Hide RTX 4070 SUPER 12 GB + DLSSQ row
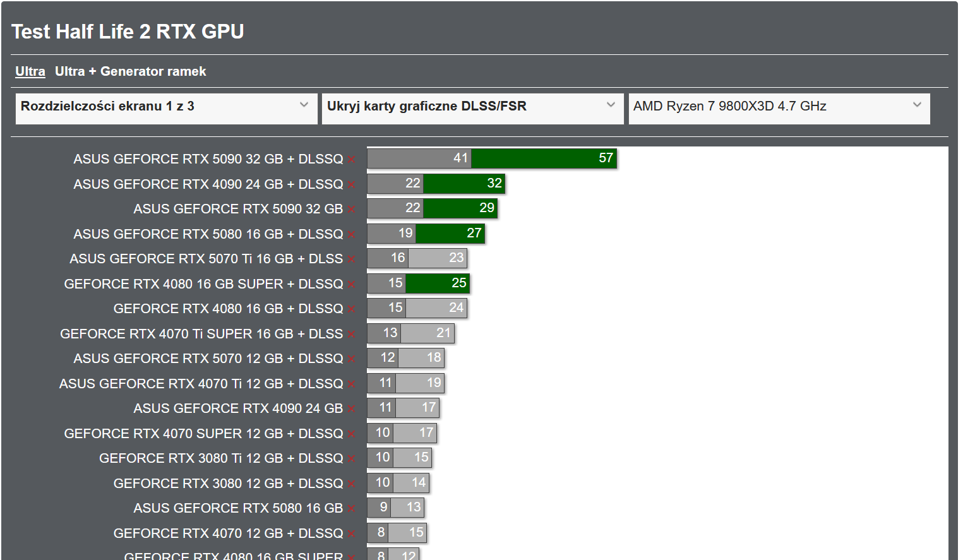Viewport: 963px width, 560px height. tap(352, 434)
